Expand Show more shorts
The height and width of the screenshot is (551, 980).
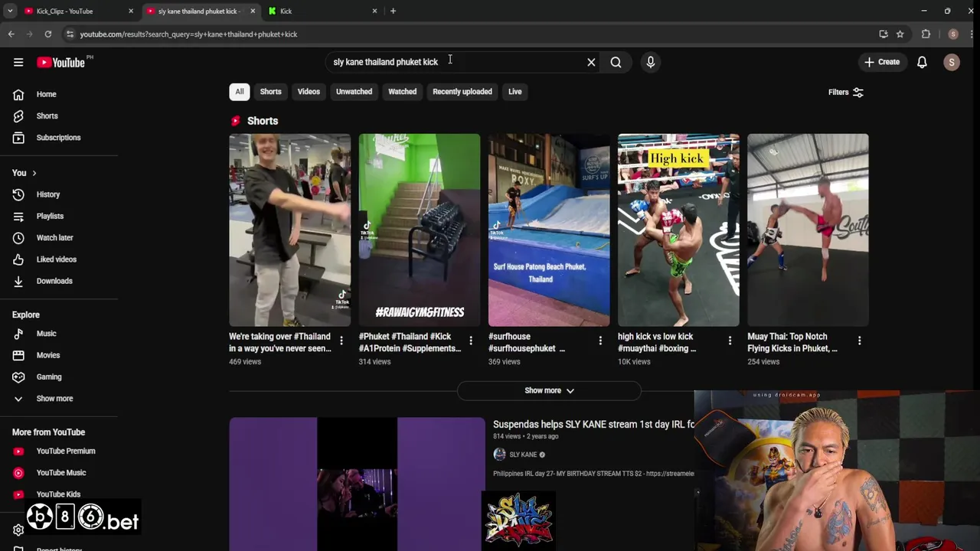(549, 390)
